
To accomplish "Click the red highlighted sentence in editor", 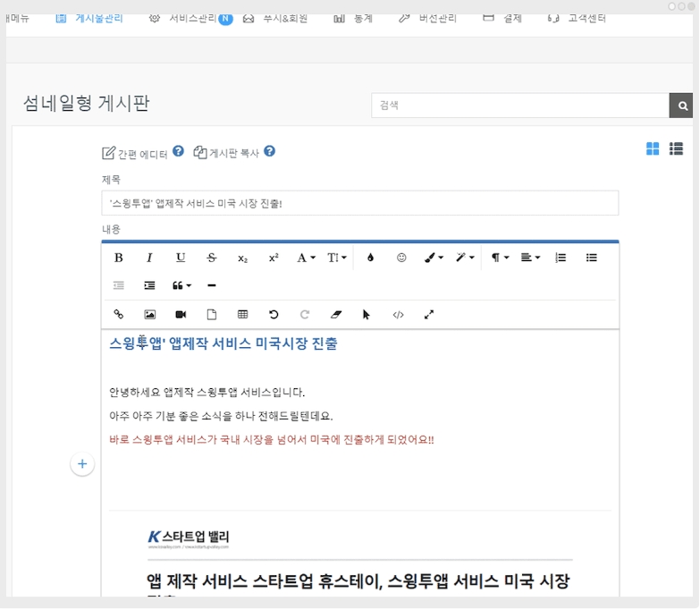I will point(272,440).
